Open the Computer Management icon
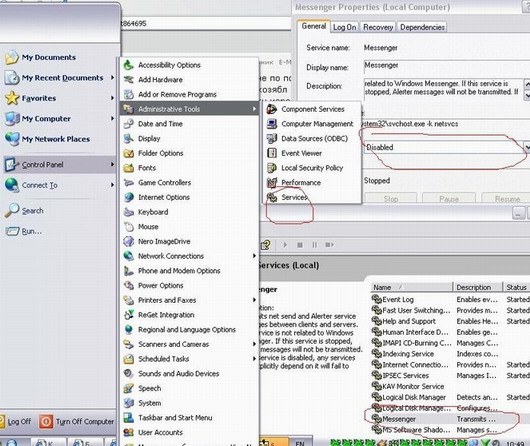This screenshot has width=530, height=446. (x=272, y=124)
